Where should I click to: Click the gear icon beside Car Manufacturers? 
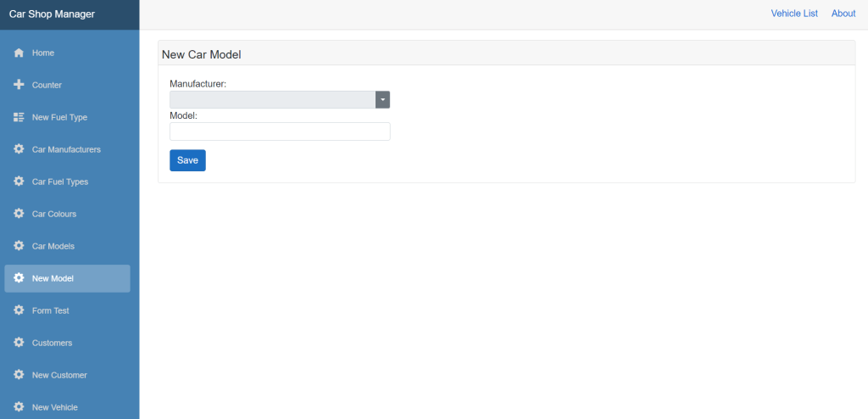click(19, 149)
